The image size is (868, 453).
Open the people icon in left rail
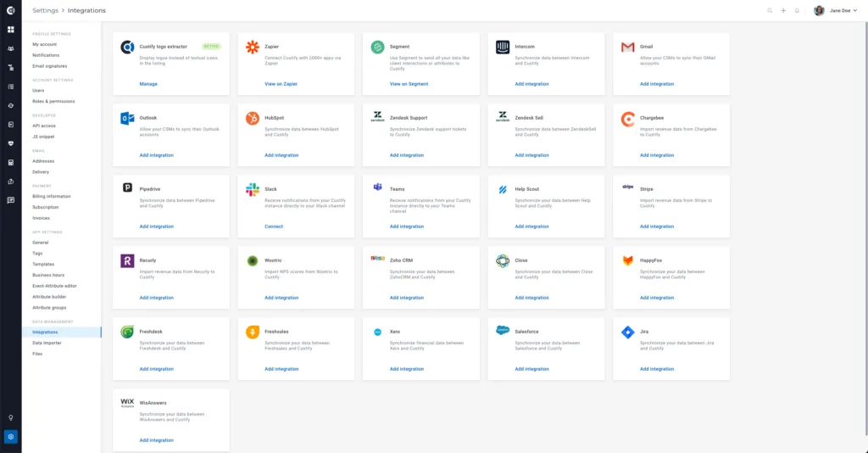coord(10,48)
